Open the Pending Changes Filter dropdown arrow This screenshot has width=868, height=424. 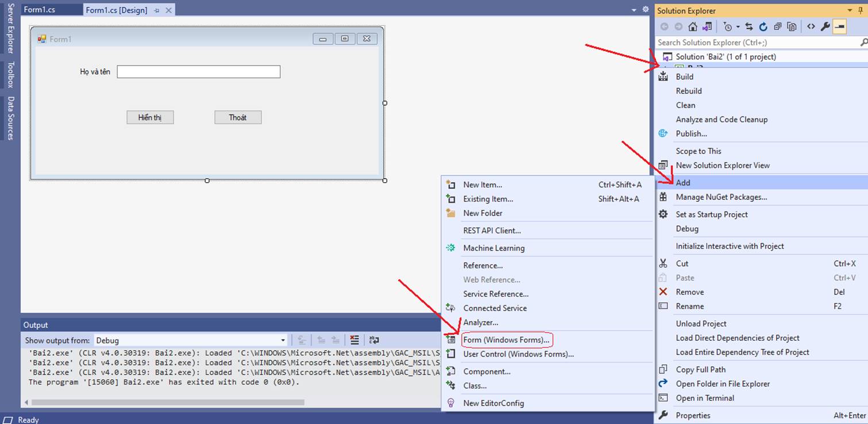click(738, 26)
